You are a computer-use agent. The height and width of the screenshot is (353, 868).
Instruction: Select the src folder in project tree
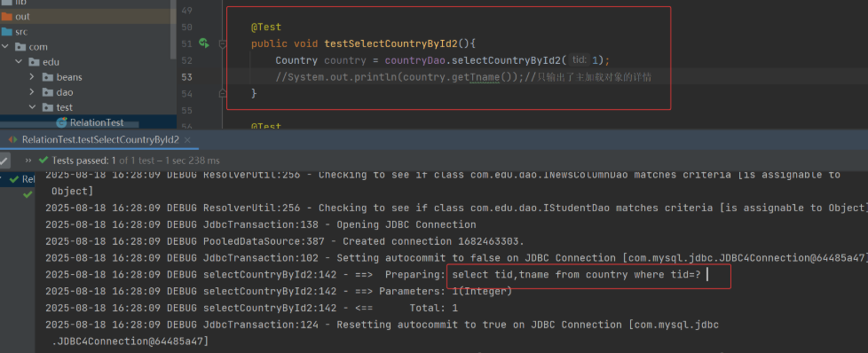pos(88,32)
